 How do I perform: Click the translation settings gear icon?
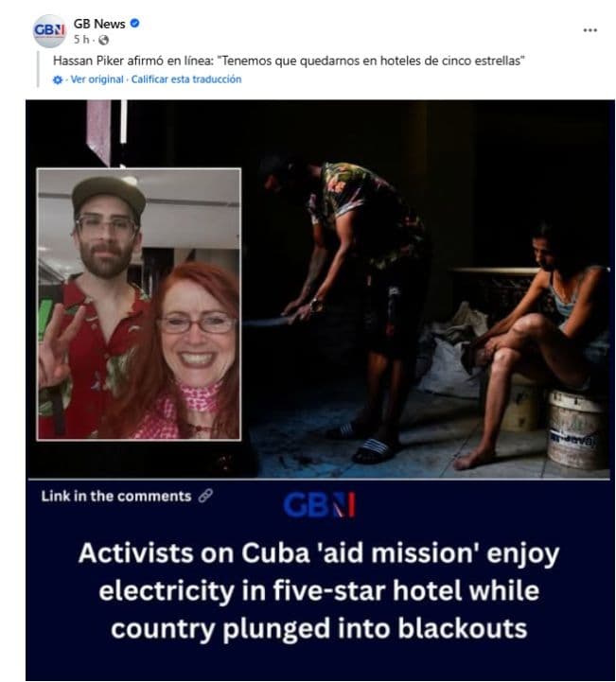(58, 80)
